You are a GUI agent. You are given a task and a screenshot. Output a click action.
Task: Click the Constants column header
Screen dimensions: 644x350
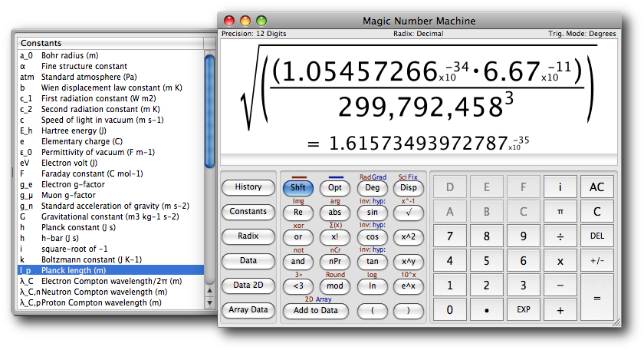click(110, 43)
